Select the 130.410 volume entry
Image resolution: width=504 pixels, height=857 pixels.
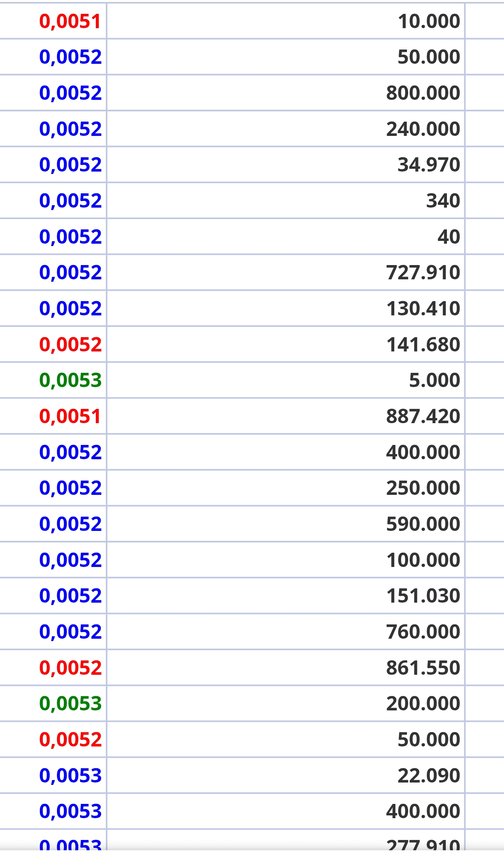pyautogui.click(x=423, y=308)
